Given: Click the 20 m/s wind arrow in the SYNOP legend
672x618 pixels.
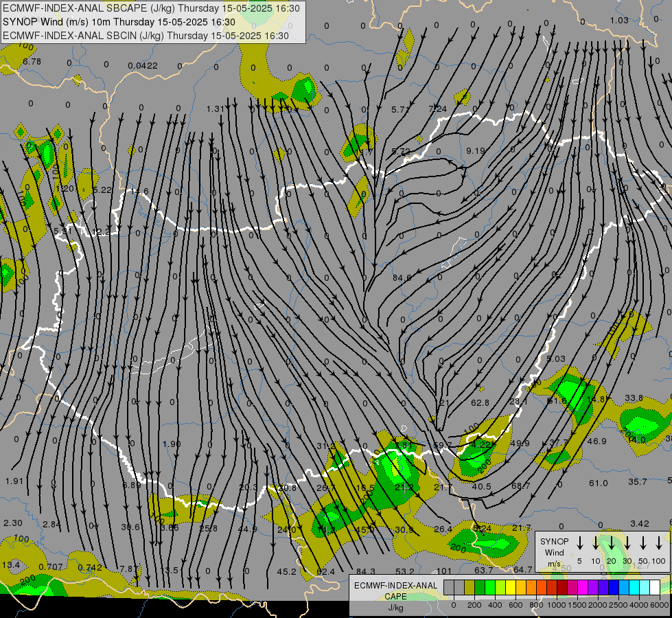Looking at the screenshot, I should (611, 542).
